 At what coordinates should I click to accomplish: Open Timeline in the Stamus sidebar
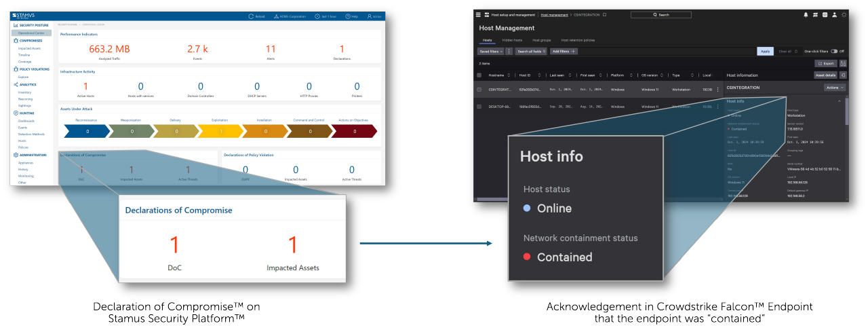click(24, 55)
